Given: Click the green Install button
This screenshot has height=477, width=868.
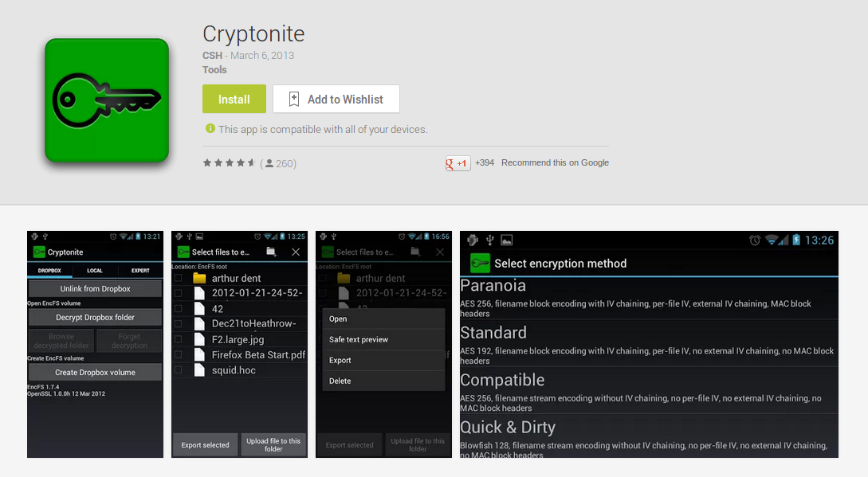Looking at the screenshot, I should coord(234,99).
